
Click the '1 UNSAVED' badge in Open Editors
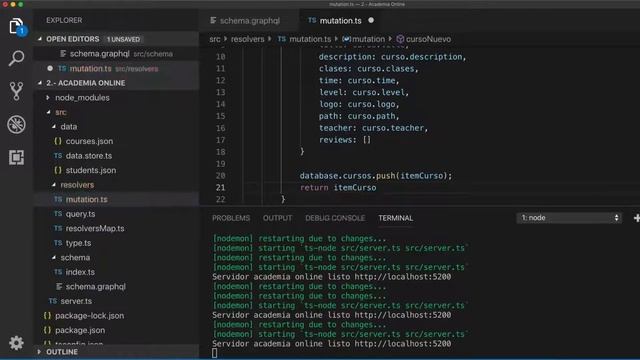pyautogui.click(x=123, y=39)
